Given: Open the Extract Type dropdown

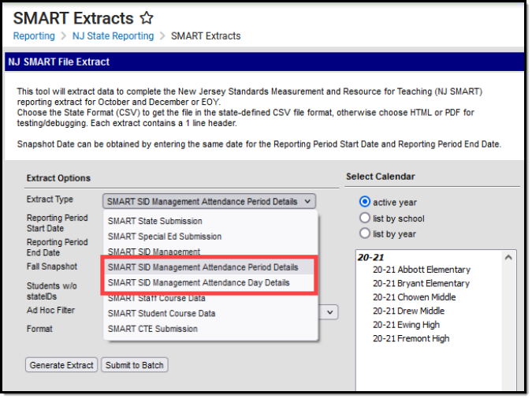Looking at the screenshot, I should coord(209,201).
